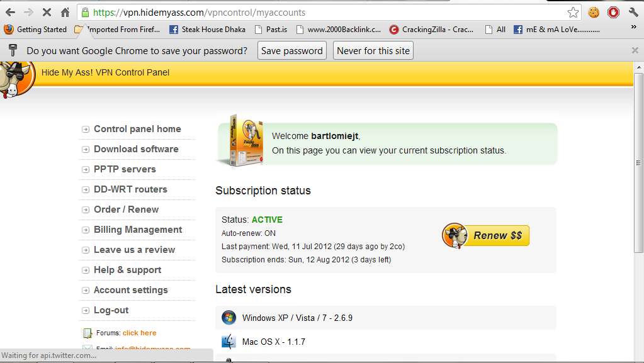Open the All bookmark

pyautogui.click(x=495, y=30)
